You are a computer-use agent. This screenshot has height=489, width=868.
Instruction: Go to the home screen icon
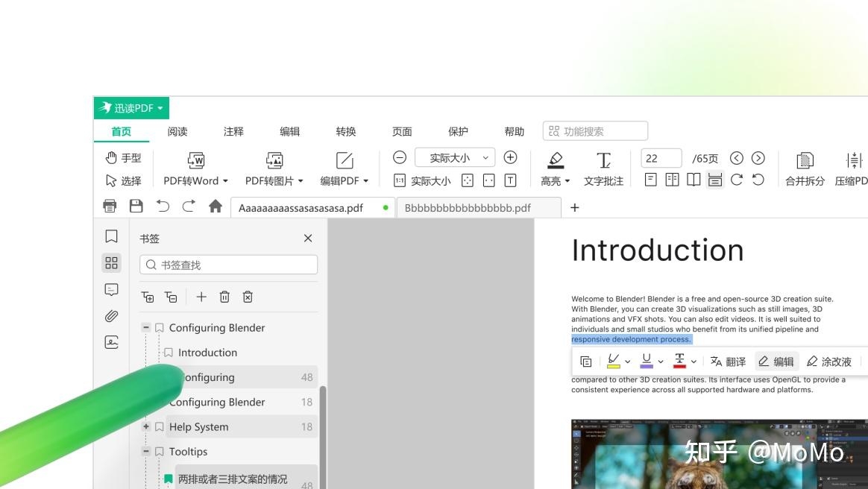click(x=216, y=206)
